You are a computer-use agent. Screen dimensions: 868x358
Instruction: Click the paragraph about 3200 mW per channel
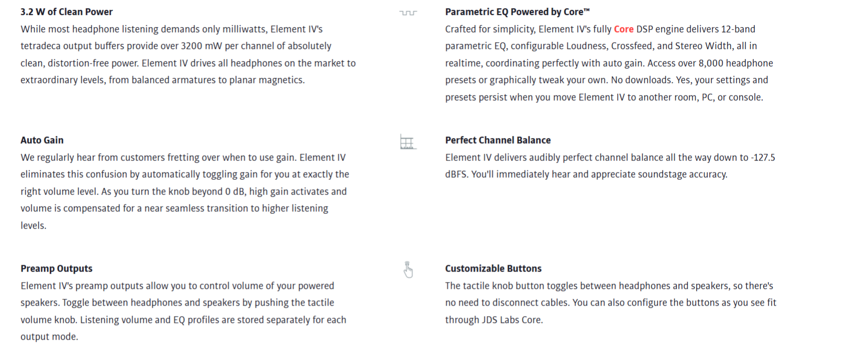pos(188,55)
